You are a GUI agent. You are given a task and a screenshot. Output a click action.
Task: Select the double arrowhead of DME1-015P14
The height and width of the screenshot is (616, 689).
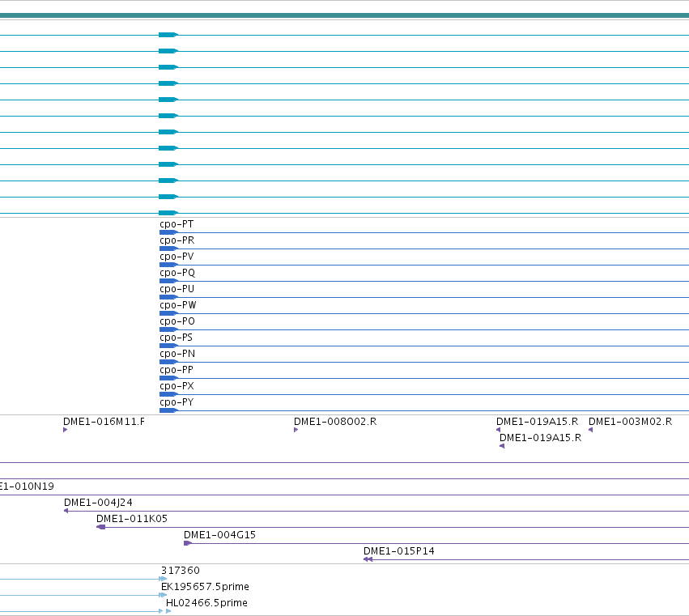368,559
